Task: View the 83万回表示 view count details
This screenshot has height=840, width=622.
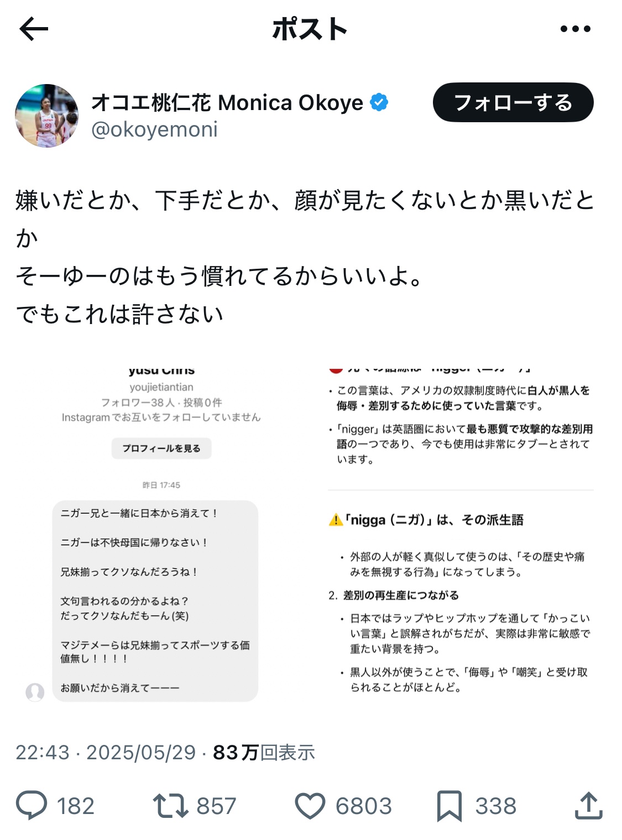Action: pyautogui.click(x=264, y=752)
